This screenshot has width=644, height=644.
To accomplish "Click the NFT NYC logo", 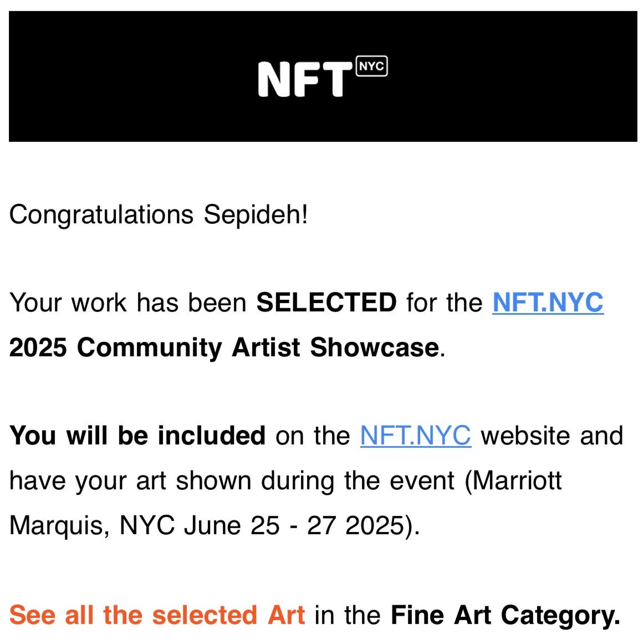I will [x=322, y=77].
